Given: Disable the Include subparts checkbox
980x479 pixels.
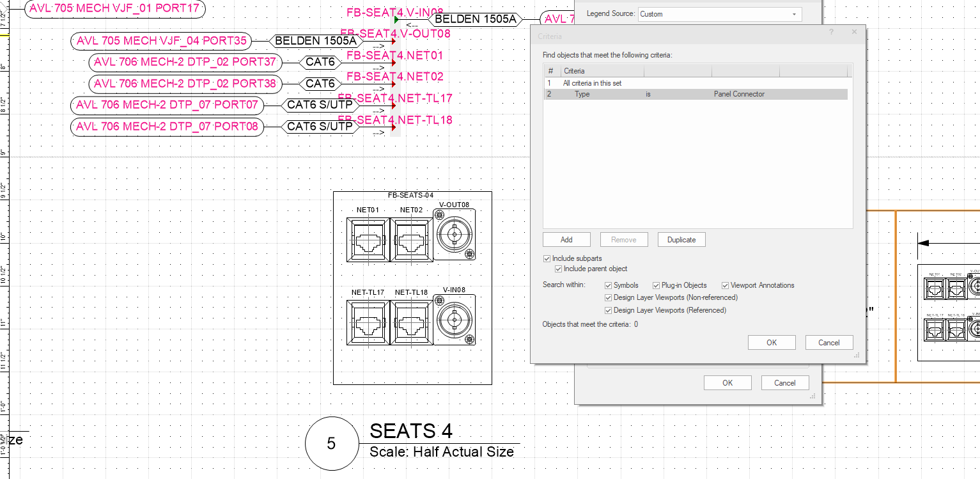Looking at the screenshot, I should coord(547,258).
